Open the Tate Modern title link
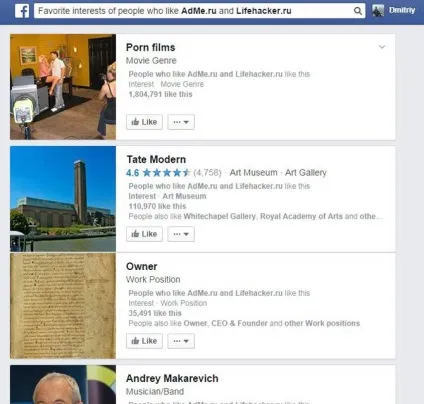 pyautogui.click(x=156, y=159)
